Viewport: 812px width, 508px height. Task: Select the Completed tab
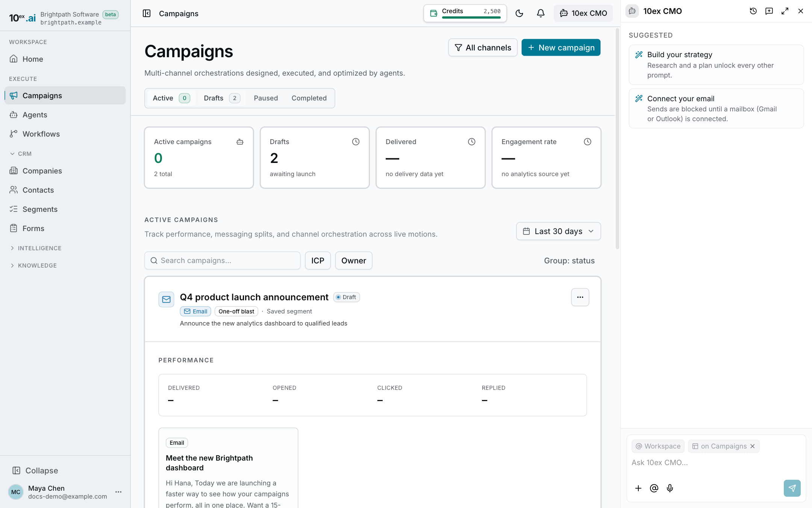(x=309, y=98)
